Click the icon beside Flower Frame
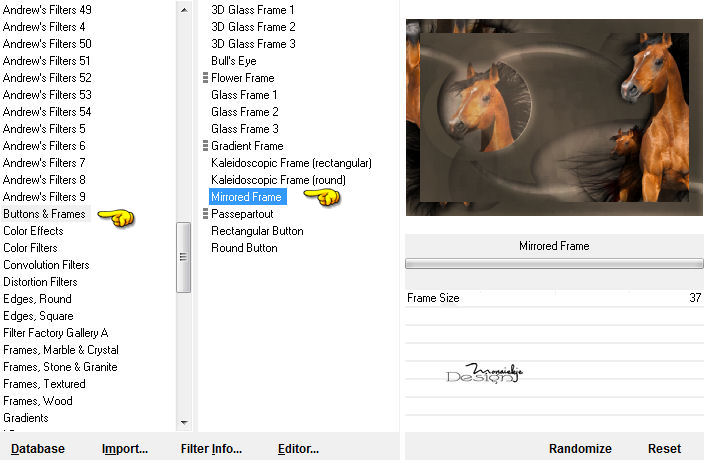708x463 pixels. 205,78
